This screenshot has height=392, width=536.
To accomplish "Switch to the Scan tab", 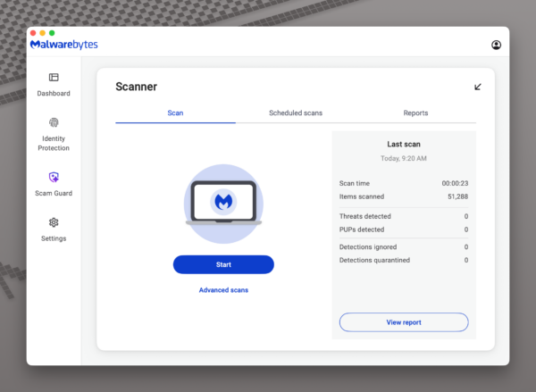I will pos(175,113).
